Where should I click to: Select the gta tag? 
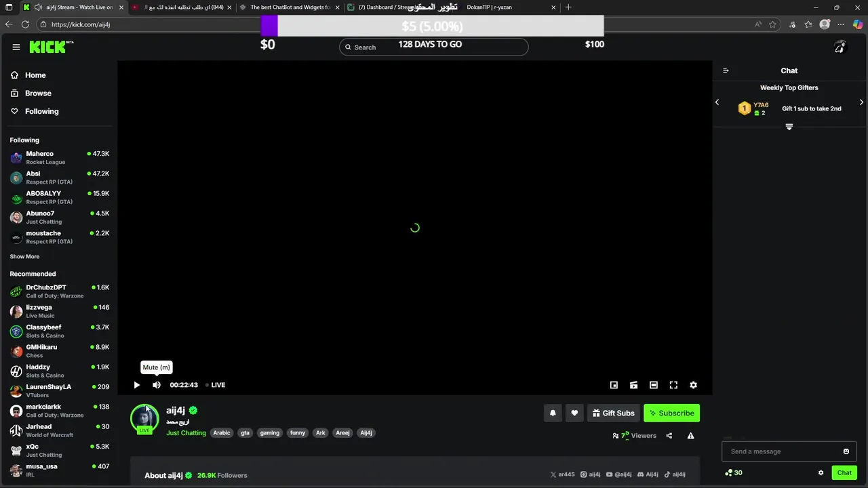click(245, 433)
